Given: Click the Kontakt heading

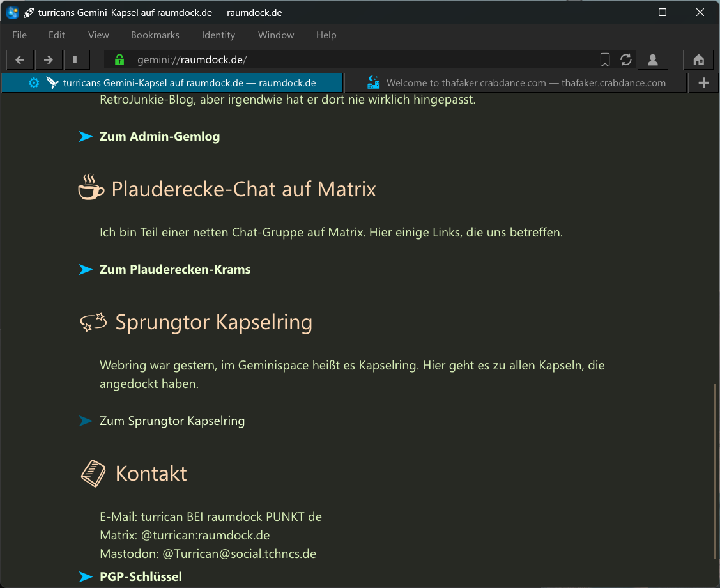Looking at the screenshot, I should (x=151, y=474).
